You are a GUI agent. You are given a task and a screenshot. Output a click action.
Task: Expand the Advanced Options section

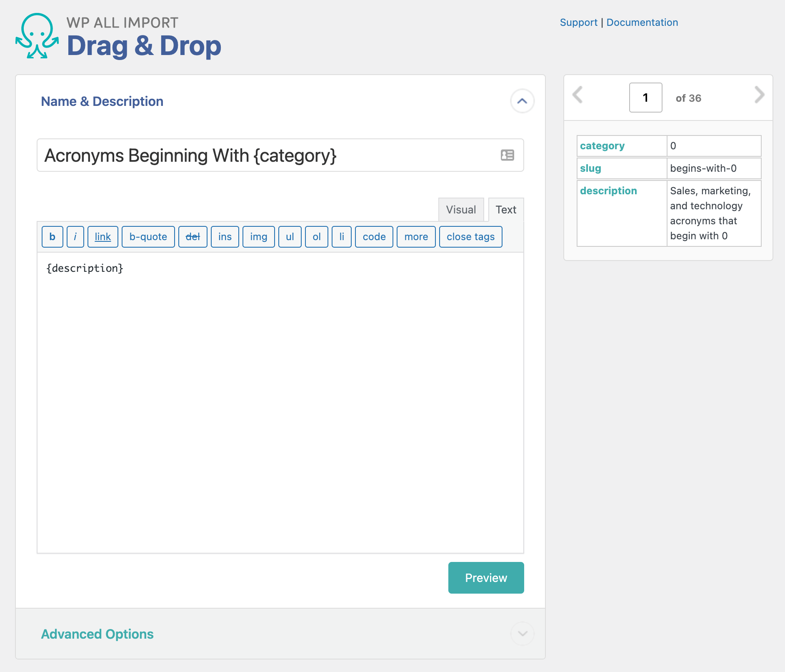(x=522, y=634)
